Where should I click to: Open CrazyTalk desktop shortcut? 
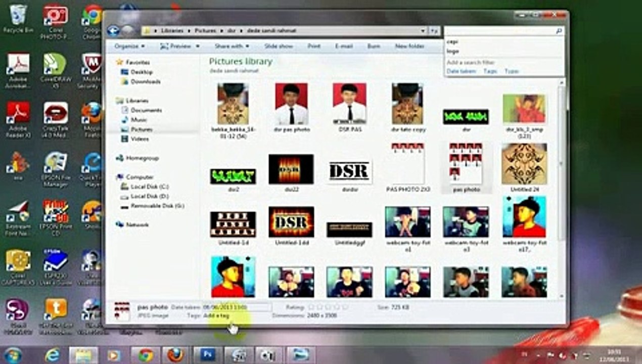coord(56,120)
